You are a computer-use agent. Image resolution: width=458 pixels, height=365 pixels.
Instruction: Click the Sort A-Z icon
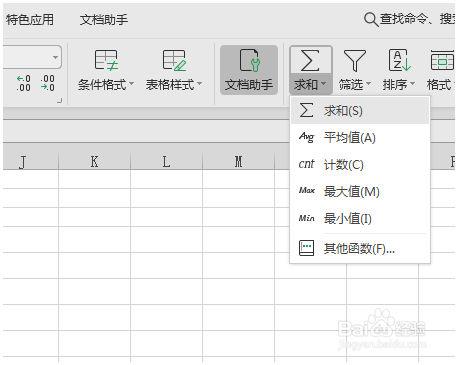point(399,60)
